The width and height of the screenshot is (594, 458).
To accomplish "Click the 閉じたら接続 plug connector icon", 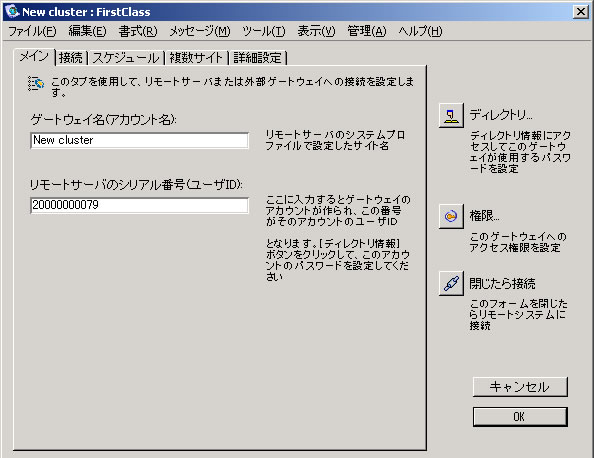I will 451,283.
